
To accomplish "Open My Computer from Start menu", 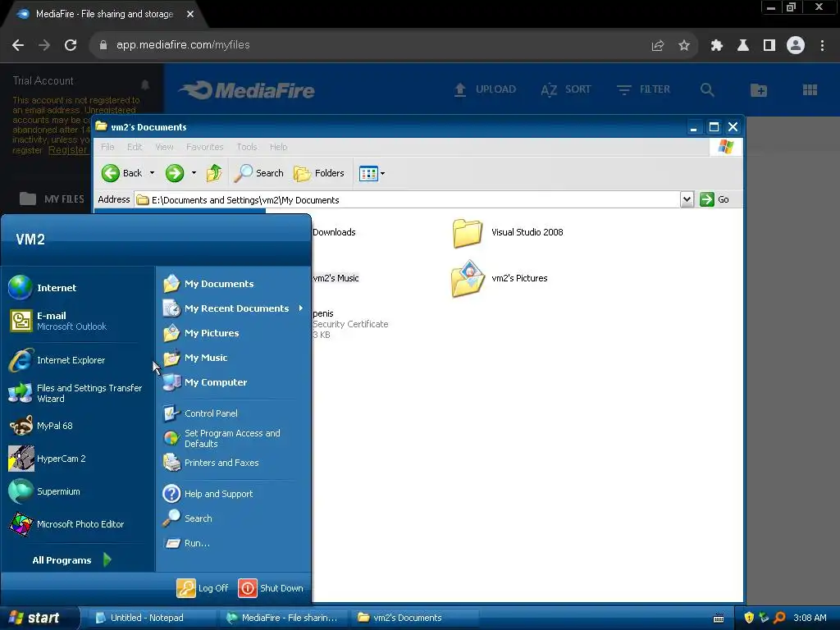I will coord(205,382).
